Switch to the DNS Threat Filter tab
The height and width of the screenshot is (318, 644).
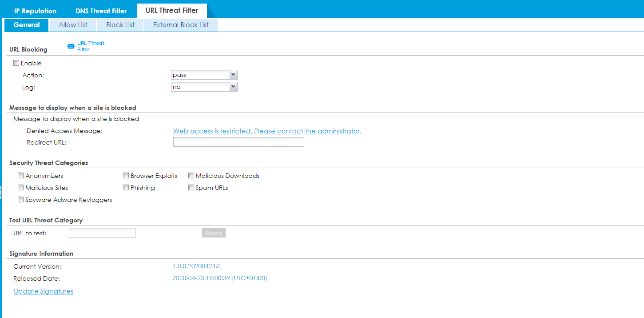(x=101, y=10)
